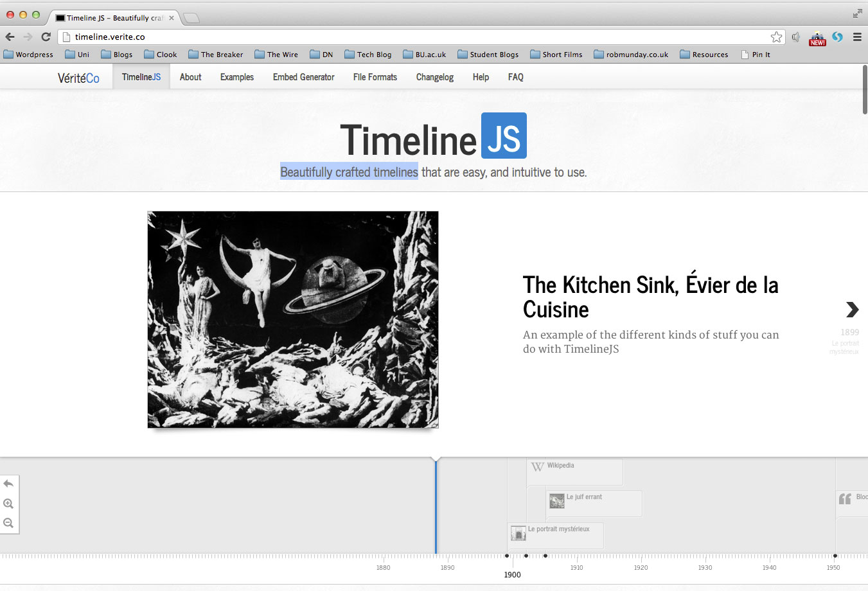Click the 1900 label on time axis
The height and width of the screenshot is (591, 868).
[x=512, y=575]
